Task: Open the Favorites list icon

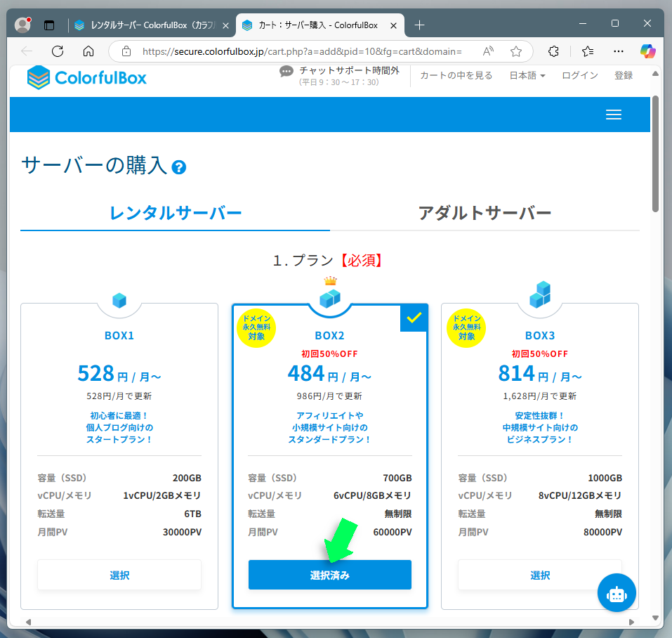Action: point(588,51)
